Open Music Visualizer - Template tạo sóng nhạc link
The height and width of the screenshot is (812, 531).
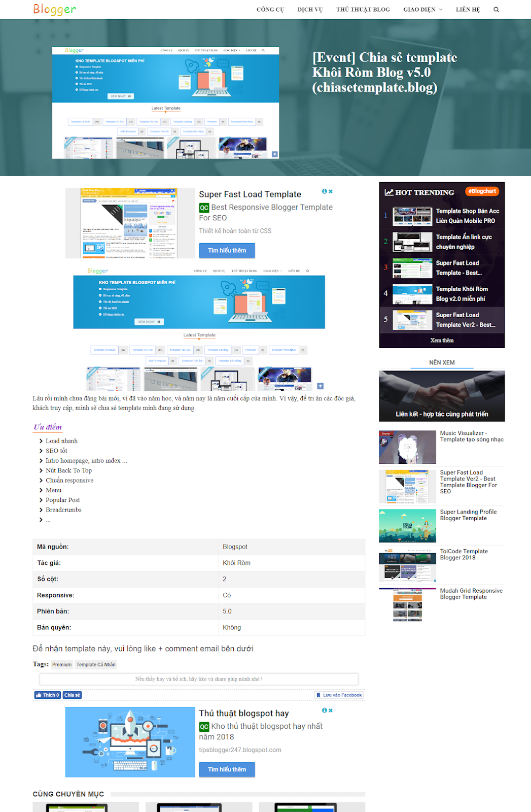click(472, 436)
